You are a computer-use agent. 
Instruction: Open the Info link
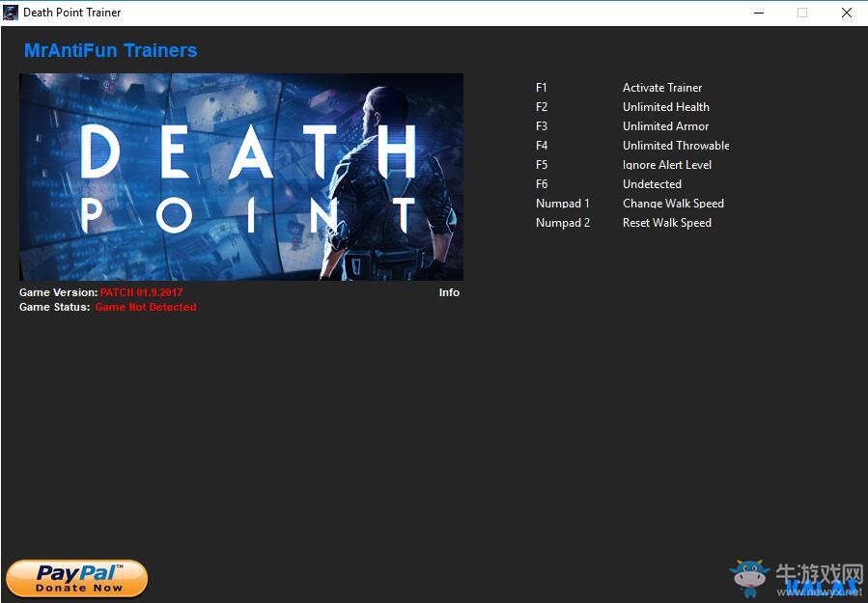(x=449, y=292)
